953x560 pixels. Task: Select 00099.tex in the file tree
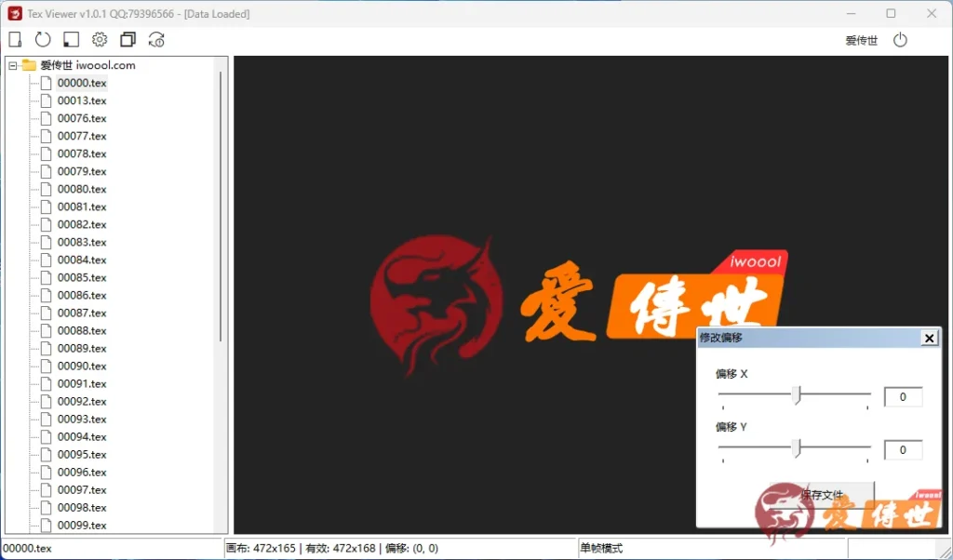[82, 525]
